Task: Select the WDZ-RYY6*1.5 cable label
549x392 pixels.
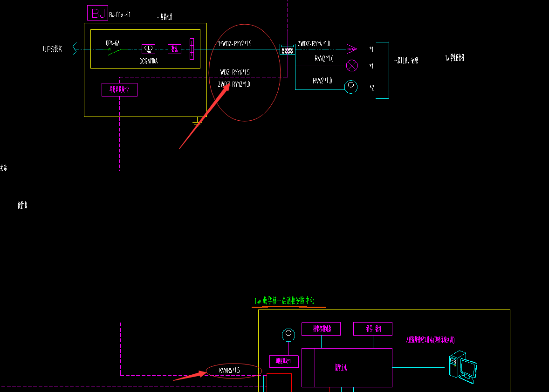Action: tap(235, 73)
